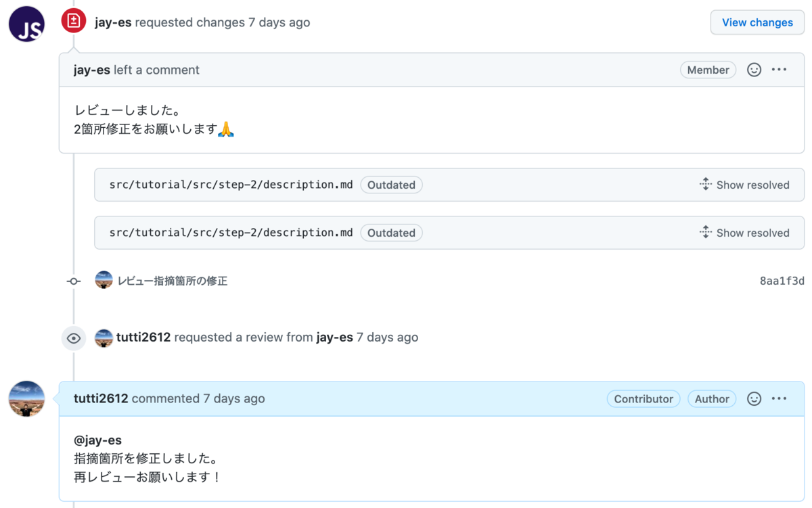Viewport: 812px width, 508px height.
Task: Expand first resolved description.md conversation
Action: (744, 185)
